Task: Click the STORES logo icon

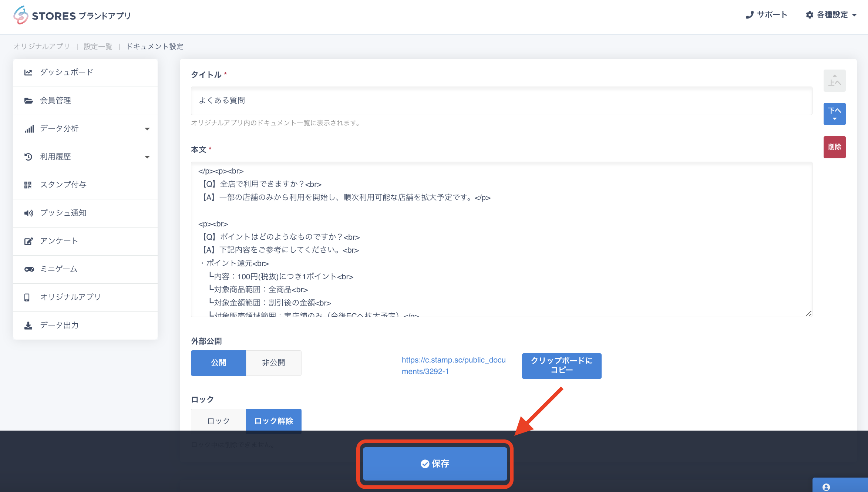Action: click(21, 15)
